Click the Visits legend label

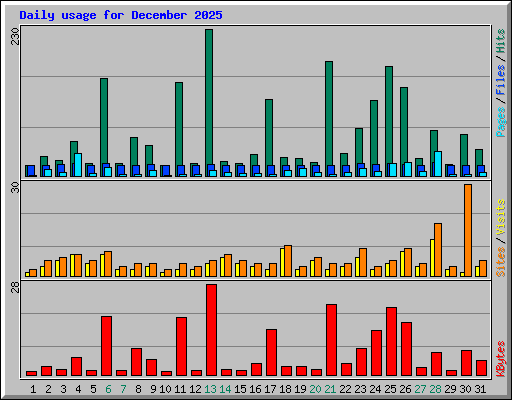point(501,218)
